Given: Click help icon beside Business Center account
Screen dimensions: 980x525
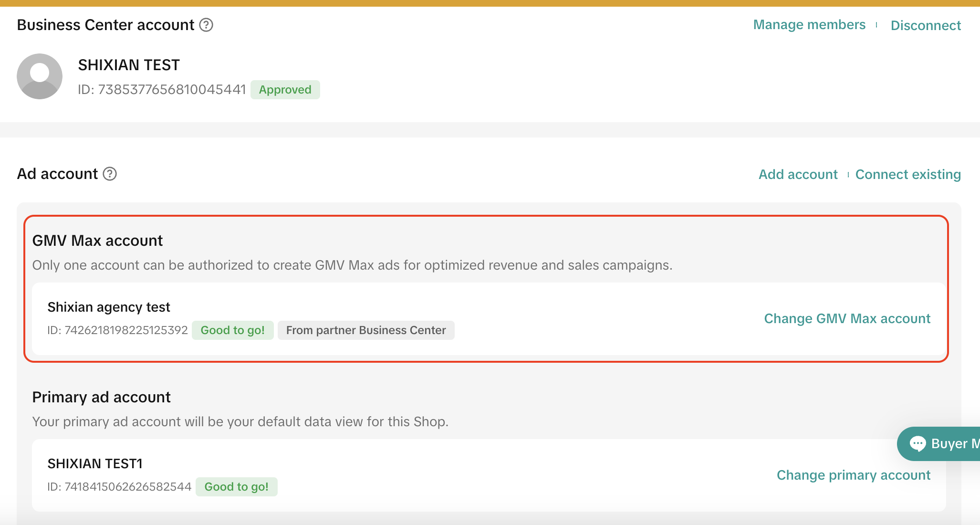Looking at the screenshot, I should click(x=206, y=25).
